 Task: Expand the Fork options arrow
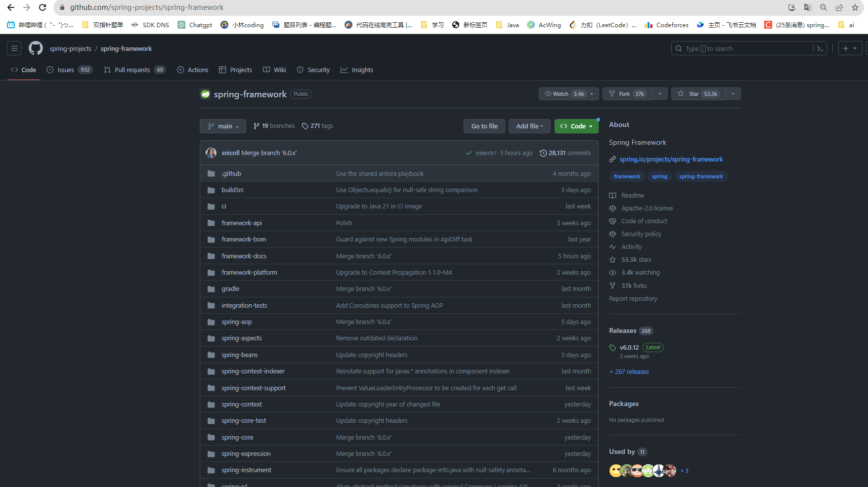coord(660,94)
